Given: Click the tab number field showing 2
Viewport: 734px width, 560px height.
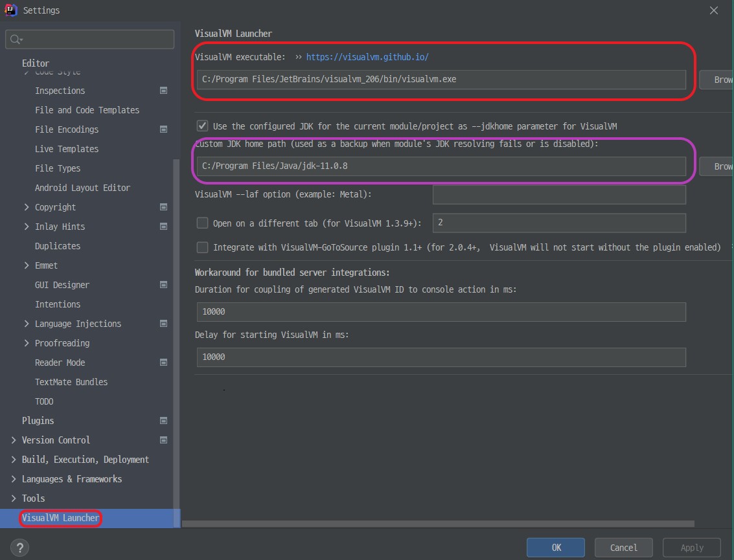Looking at the screenshot, I should 559,223.
